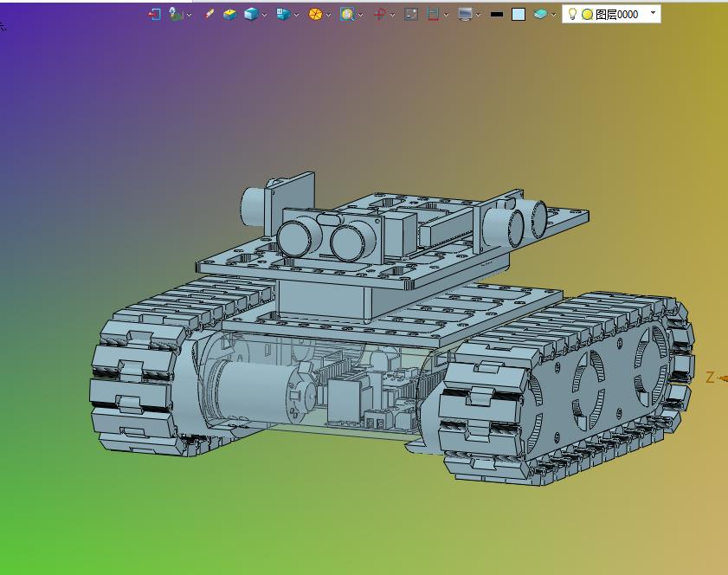Click the red rotate axis icon
The image size is (728, 575).
tap(379, 15)
